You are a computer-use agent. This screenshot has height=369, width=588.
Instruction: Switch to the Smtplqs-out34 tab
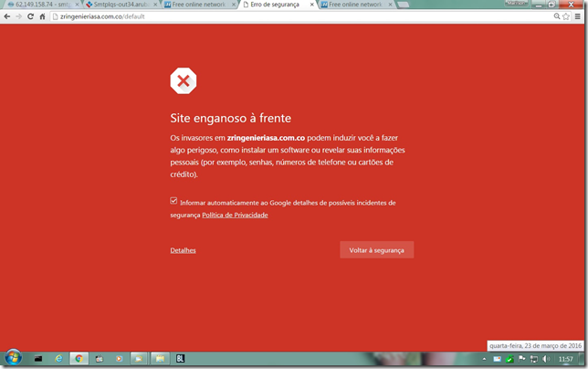119,5
